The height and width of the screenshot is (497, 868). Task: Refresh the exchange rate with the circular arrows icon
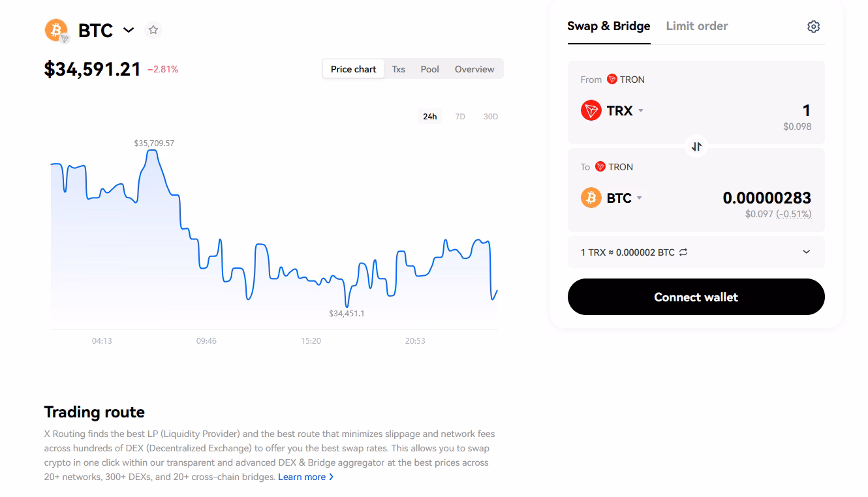tap(683, 252)
